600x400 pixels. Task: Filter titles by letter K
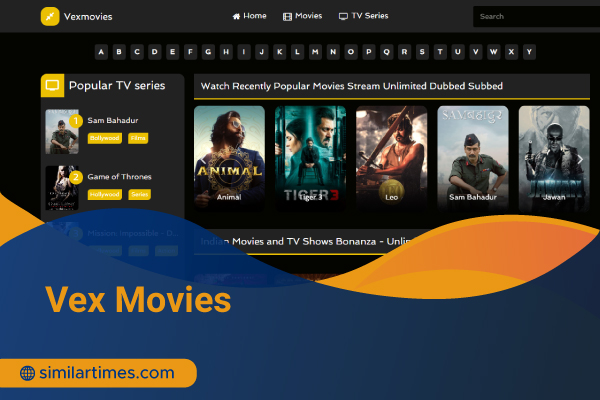pyautogui.click(x=280, y=52)
